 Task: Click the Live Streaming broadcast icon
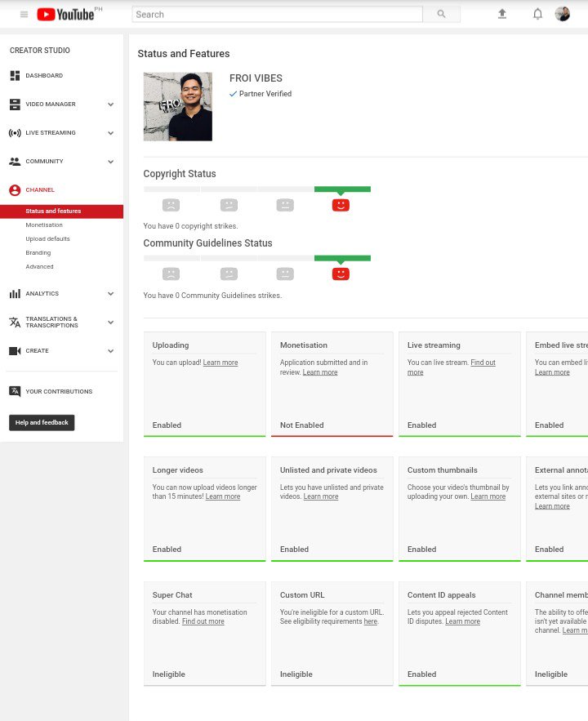(15, 133)
